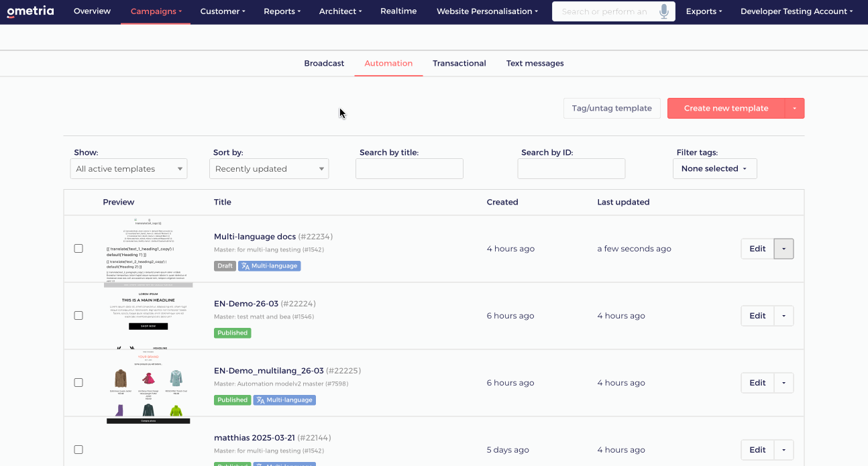Image resolution: width=868 pixels, height=466 pixels.
Task: Open Developer Testing Account menu
Action: click(x=796, y=11)
